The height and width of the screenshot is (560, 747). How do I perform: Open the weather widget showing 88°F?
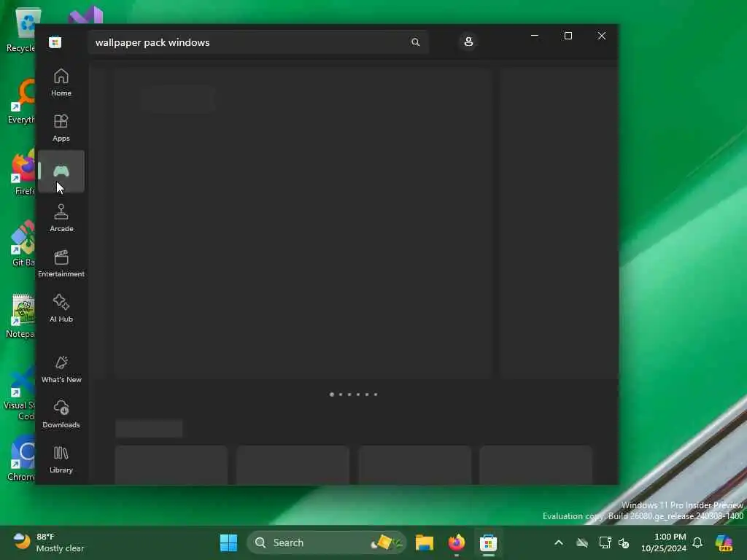49,542
